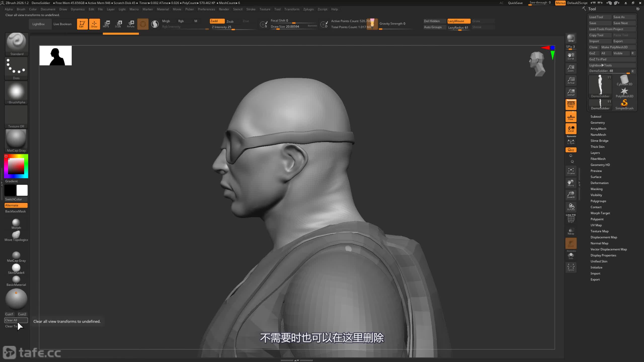Toggle LazyMouse on or off

click(459, 21)
